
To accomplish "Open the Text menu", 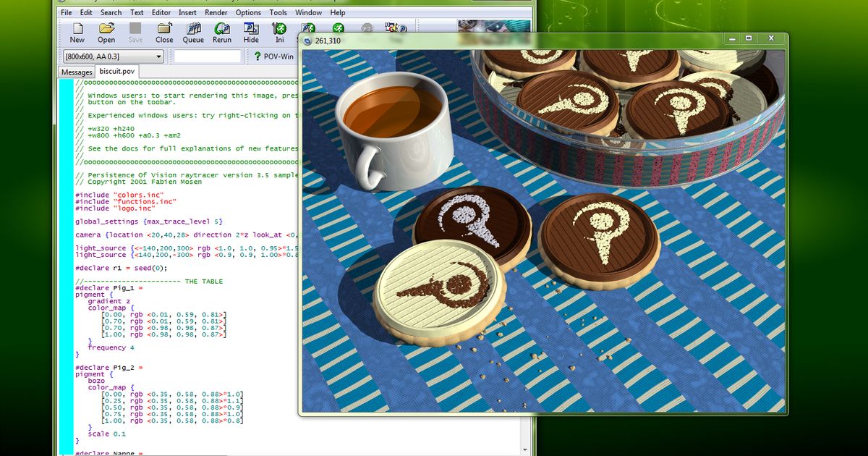I will point(137,12).
